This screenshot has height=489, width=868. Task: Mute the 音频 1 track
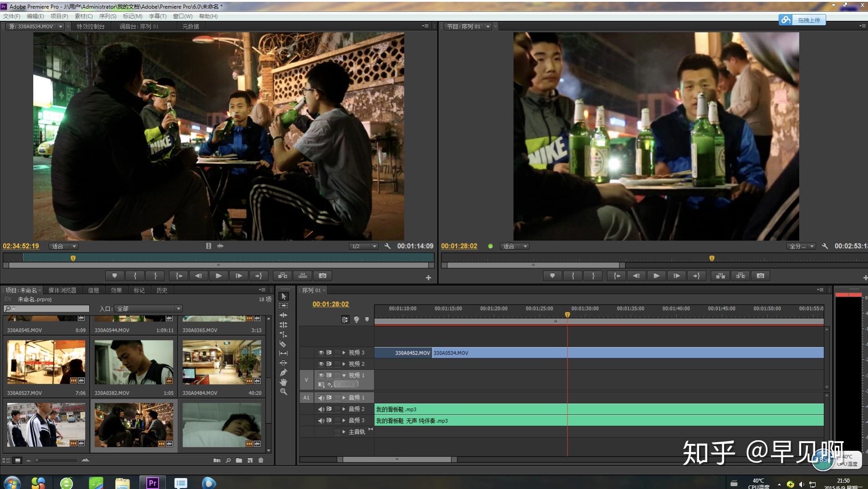point(321,398)
